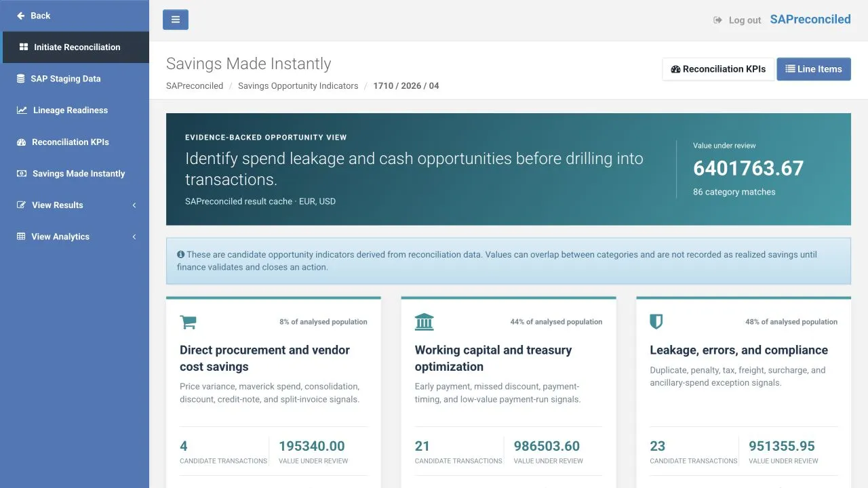The height and width of the screenshot is (488, 868).
Task: Click the info icon in the notice banner
Action: click(x=181, y=255)
